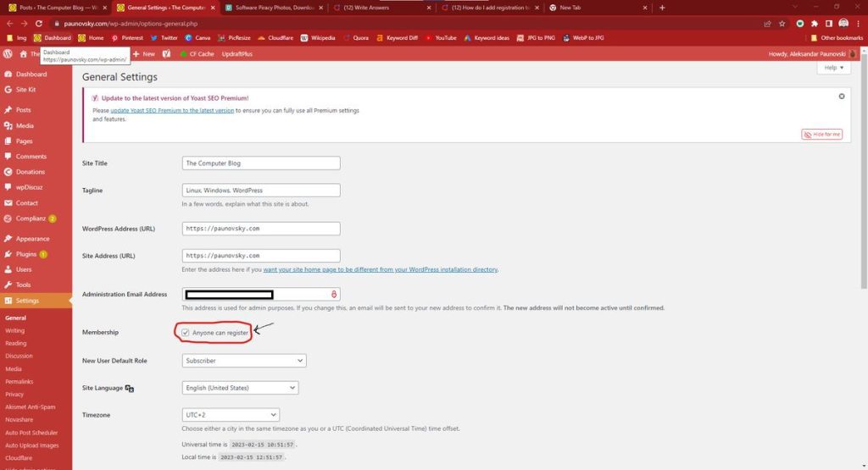Open the Media library sidebar item
868x470 pixels.
[25, 125]
